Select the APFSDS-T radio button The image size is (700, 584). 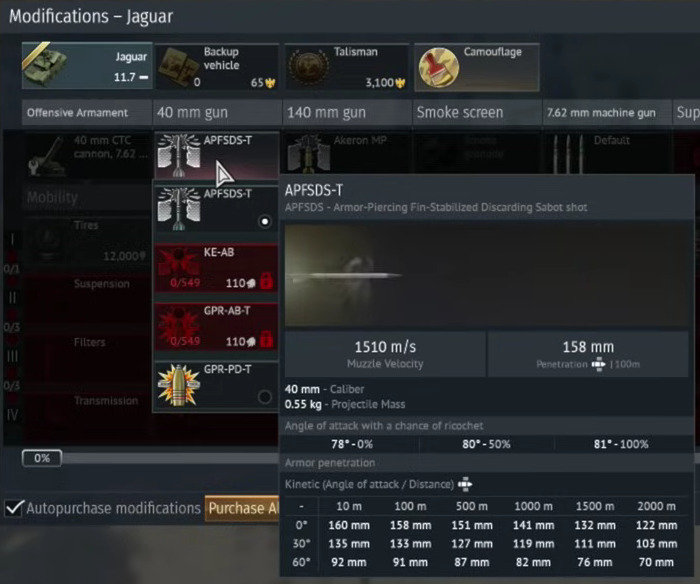point(264,221)
